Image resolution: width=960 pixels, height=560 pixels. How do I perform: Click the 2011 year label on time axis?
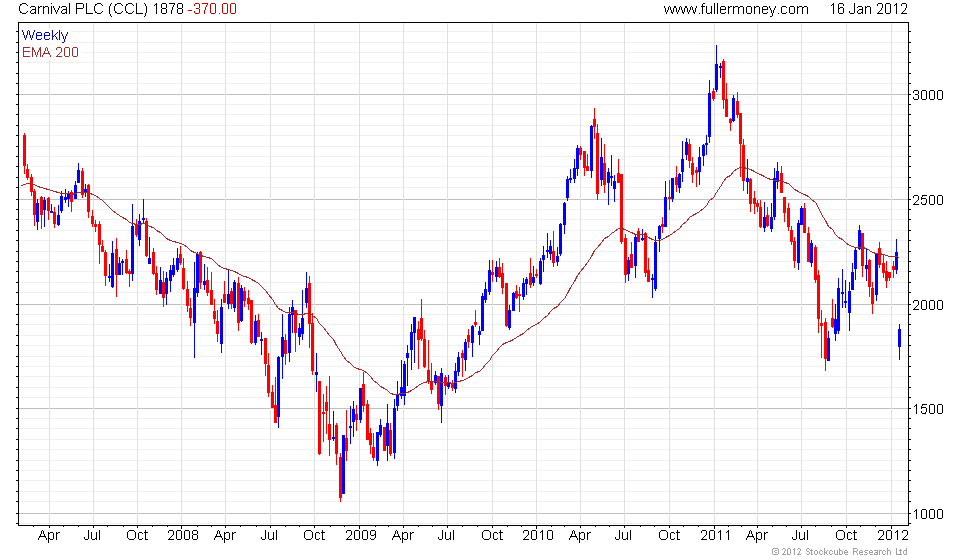pos(715,535)
